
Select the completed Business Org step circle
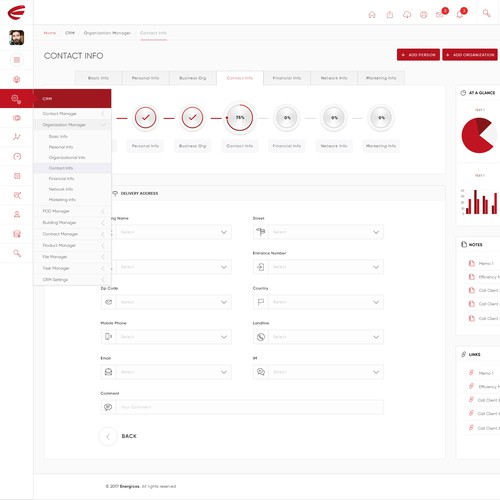point(192,118)
